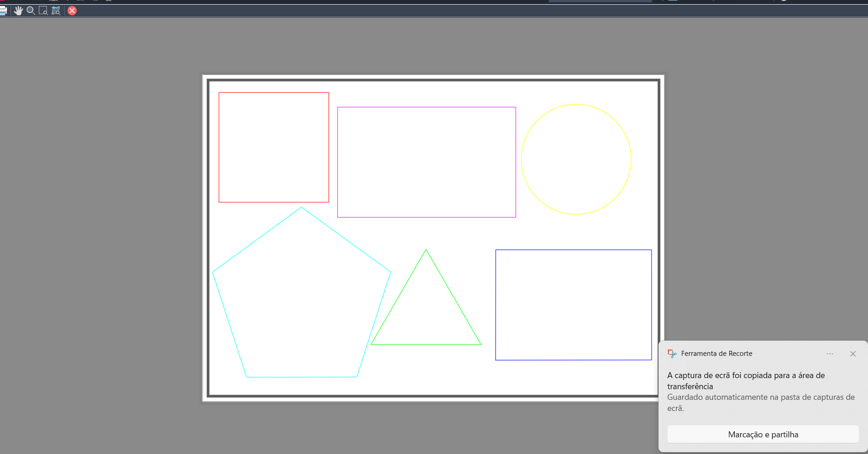This screenshot has width=868, height=454.
Task: Click the red square in the preview
Action: pos(274,147)
